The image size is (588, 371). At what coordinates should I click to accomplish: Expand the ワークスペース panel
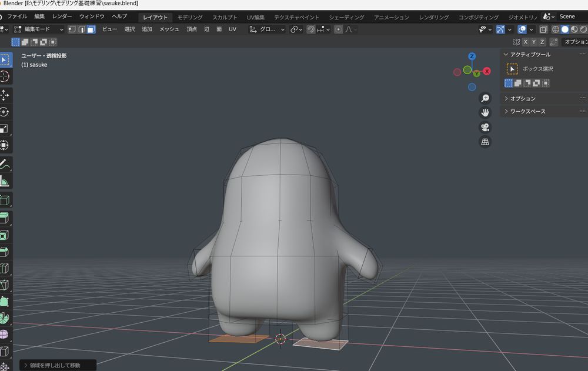527,112
